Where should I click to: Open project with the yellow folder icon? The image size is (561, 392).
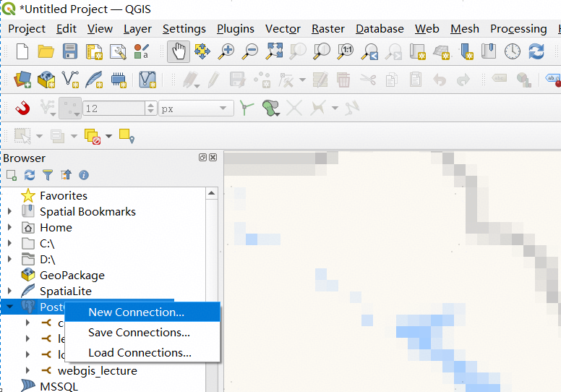tap(46, 51)
